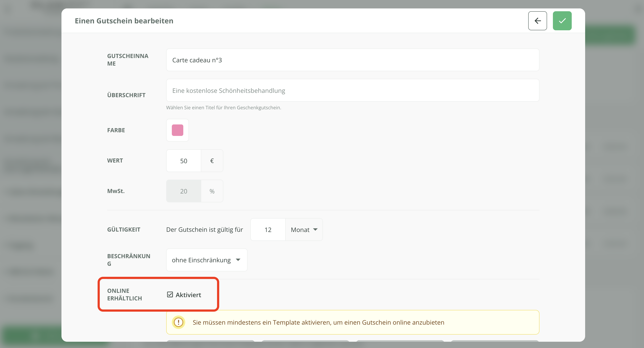Viewport: 644px width, 348px height.
Task: Click the template activation warning message
Action: click(318, 322)
